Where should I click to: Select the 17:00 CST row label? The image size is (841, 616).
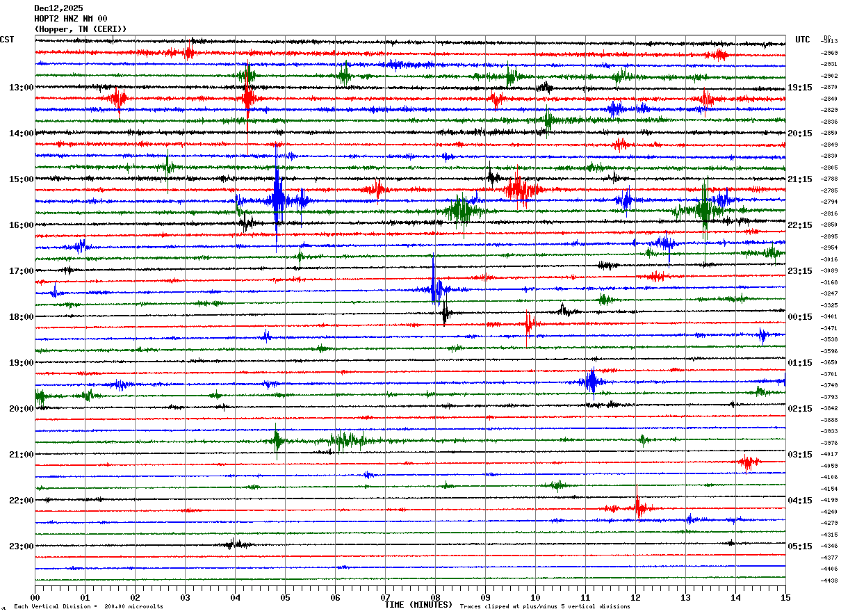point(21,271)
